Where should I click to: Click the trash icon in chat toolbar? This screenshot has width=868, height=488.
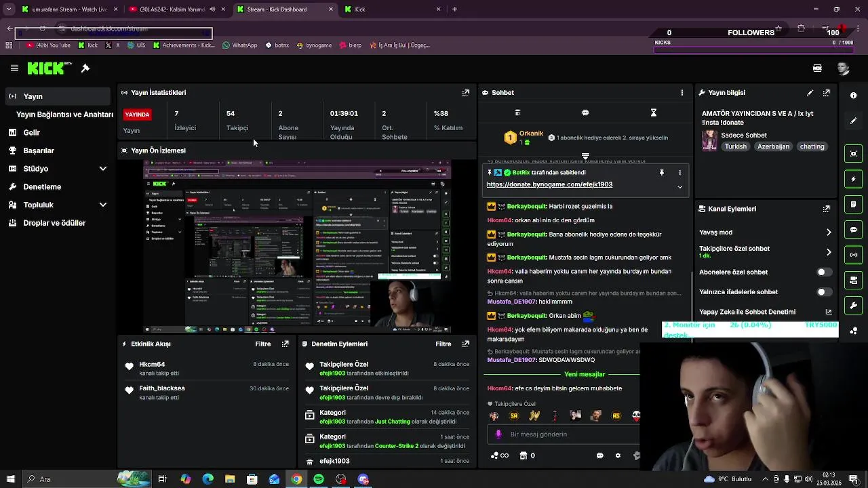[x=517, y=113]
